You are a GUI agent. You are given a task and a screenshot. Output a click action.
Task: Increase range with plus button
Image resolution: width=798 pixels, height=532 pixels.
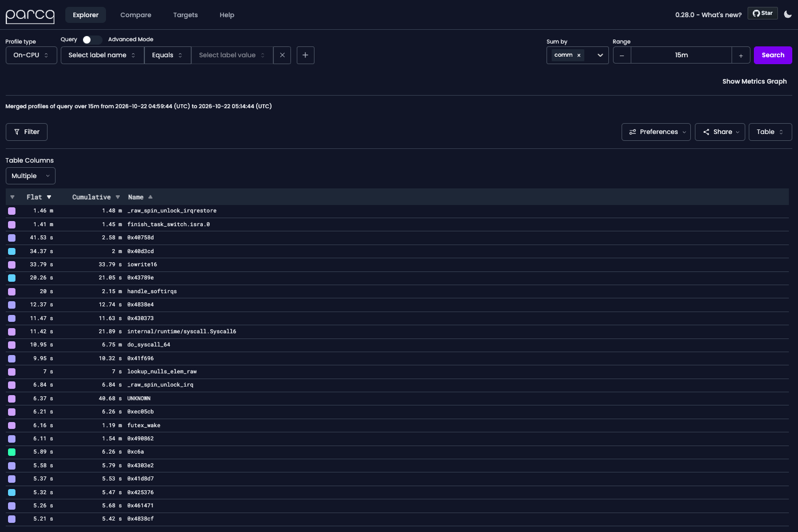[741, 56]
